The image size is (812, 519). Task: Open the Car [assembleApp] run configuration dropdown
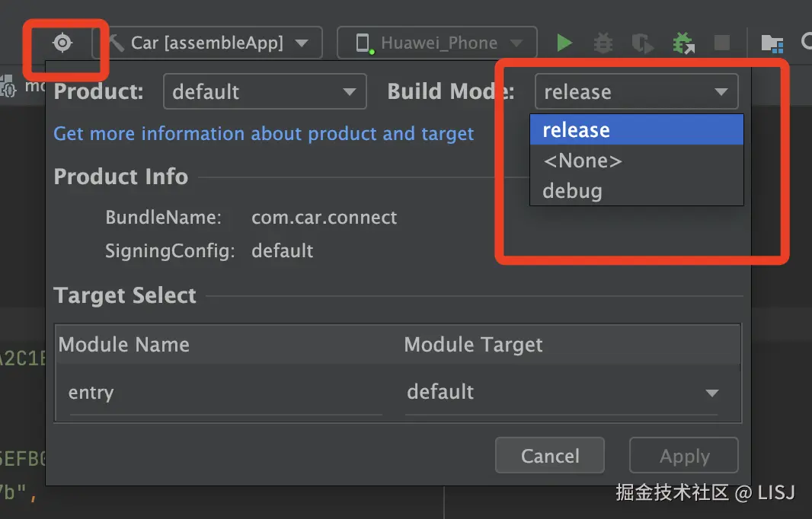point(207,43)
